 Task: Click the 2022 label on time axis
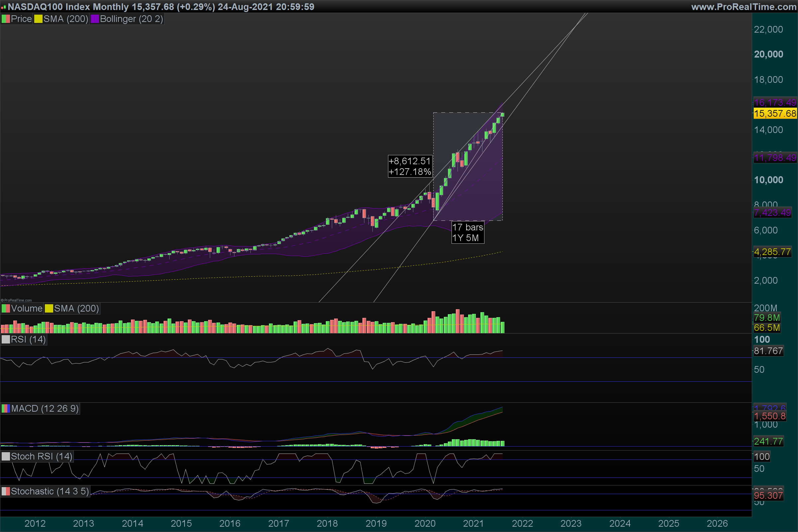coord(522,523)
